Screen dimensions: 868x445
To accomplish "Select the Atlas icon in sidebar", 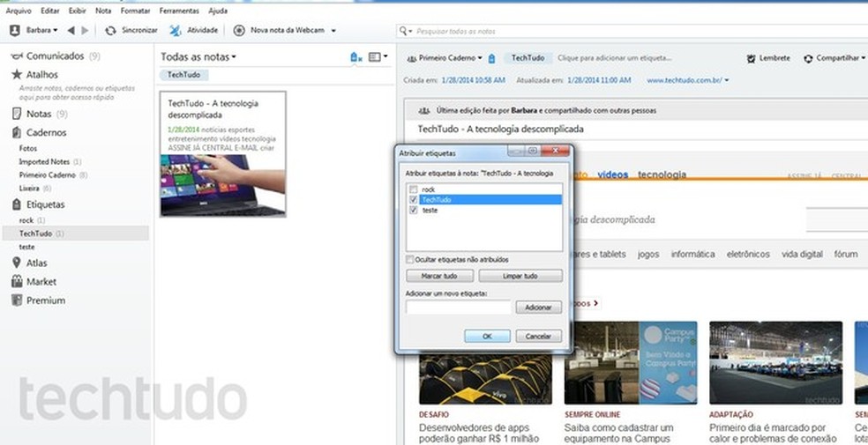I will click(x=17, y=263).
